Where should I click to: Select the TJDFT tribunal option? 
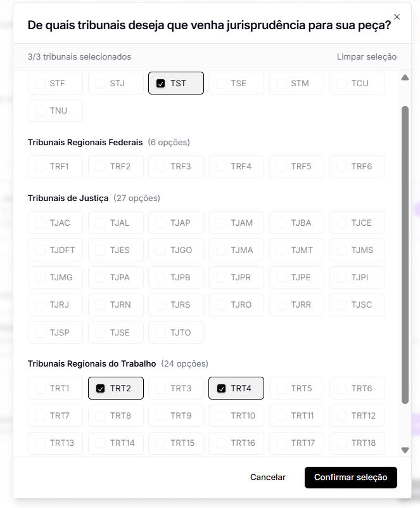(55, 250)
